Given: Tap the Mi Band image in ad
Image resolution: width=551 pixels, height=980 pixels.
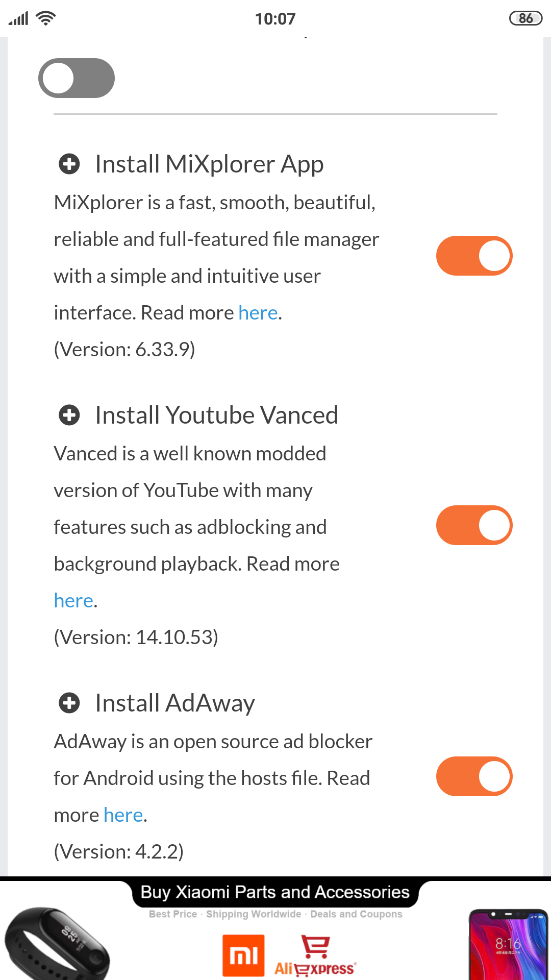Looking at the screenshot, I should (56, 943).
